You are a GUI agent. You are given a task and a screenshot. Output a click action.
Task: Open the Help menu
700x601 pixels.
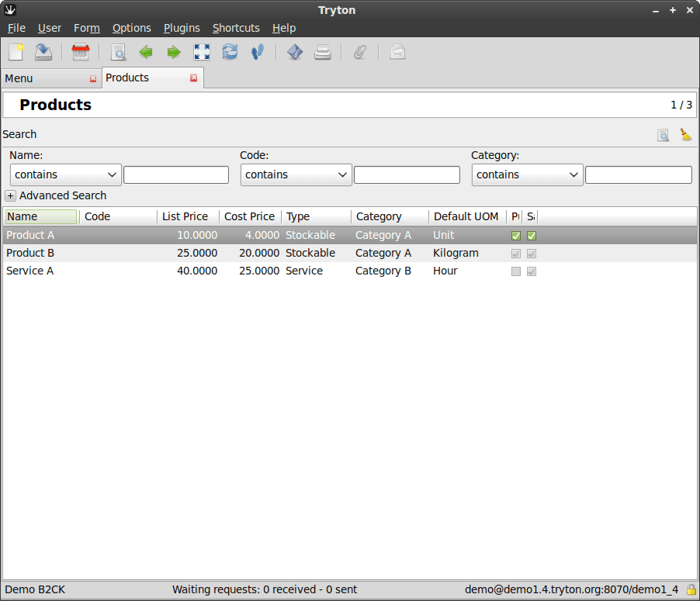284,28
